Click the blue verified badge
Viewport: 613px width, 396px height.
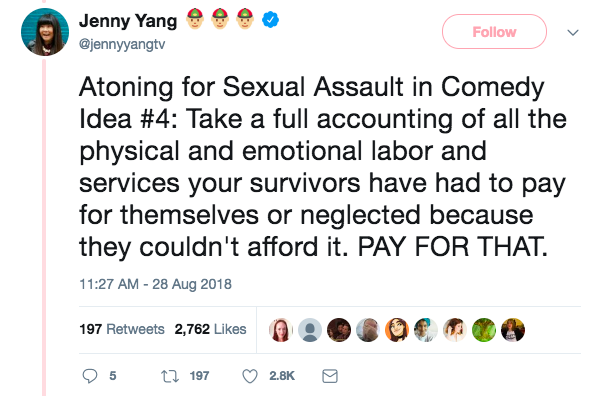[270, 19]
